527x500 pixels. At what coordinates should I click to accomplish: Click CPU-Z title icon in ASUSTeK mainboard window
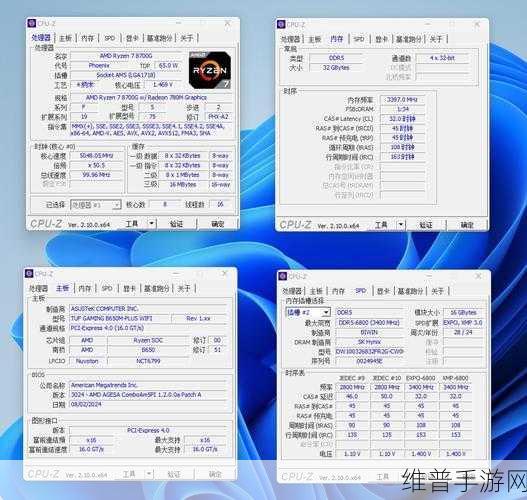pos(29,274)
